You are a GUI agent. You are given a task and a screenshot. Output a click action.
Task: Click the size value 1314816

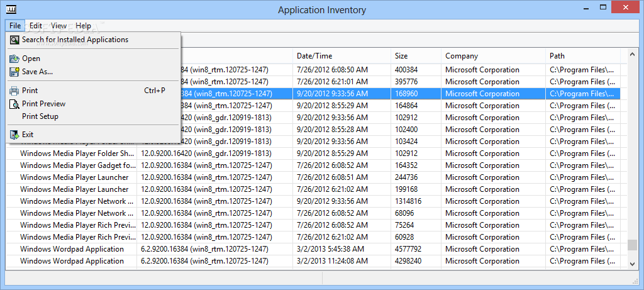pyautogui.click(x=408, y=201)
